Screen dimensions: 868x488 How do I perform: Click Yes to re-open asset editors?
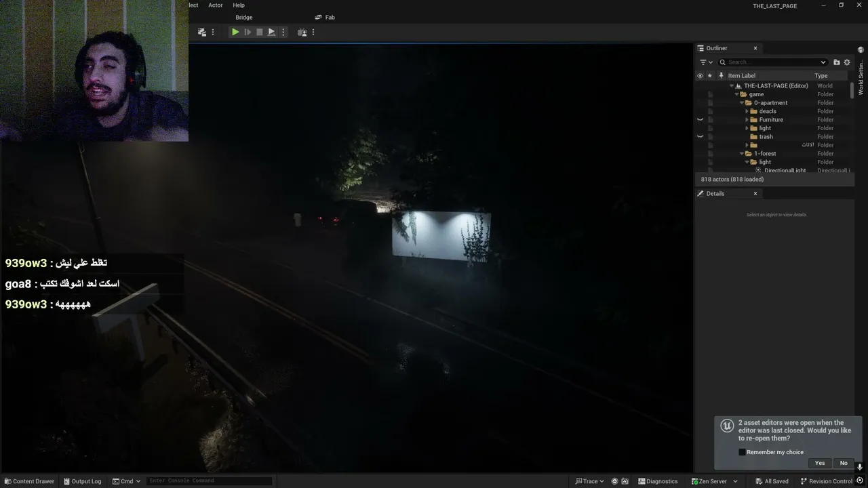[820, 463]
